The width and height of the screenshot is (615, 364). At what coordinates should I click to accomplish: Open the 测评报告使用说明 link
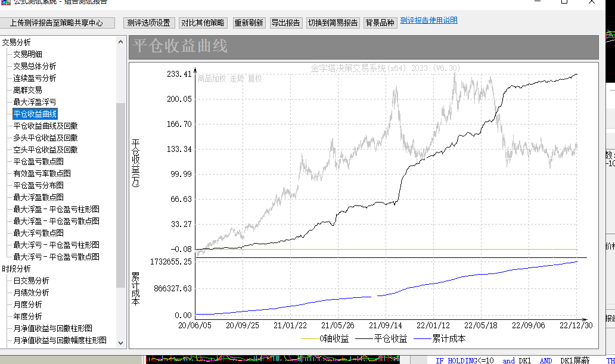(x=428, y=20)
